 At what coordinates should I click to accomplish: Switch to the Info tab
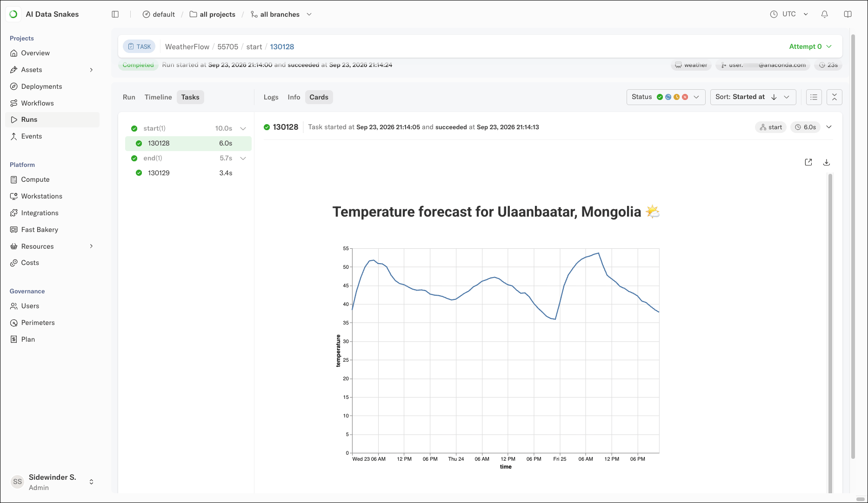(294, 97)
